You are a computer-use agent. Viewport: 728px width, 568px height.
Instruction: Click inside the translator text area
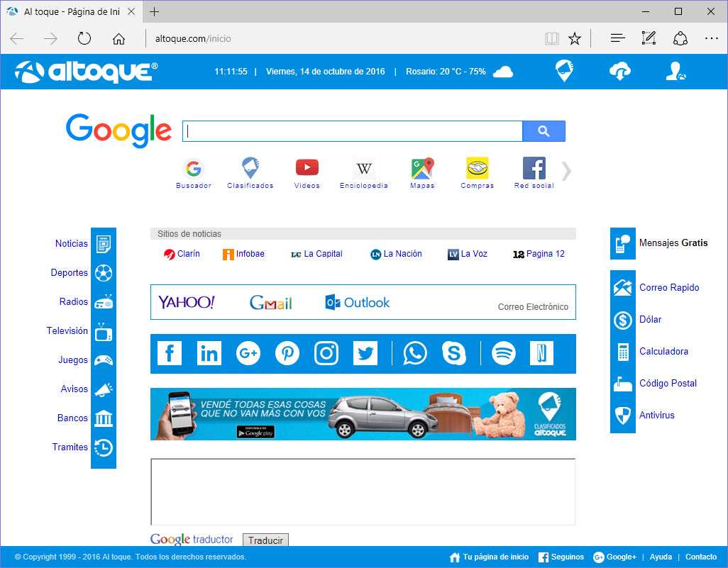coord(363,492)
